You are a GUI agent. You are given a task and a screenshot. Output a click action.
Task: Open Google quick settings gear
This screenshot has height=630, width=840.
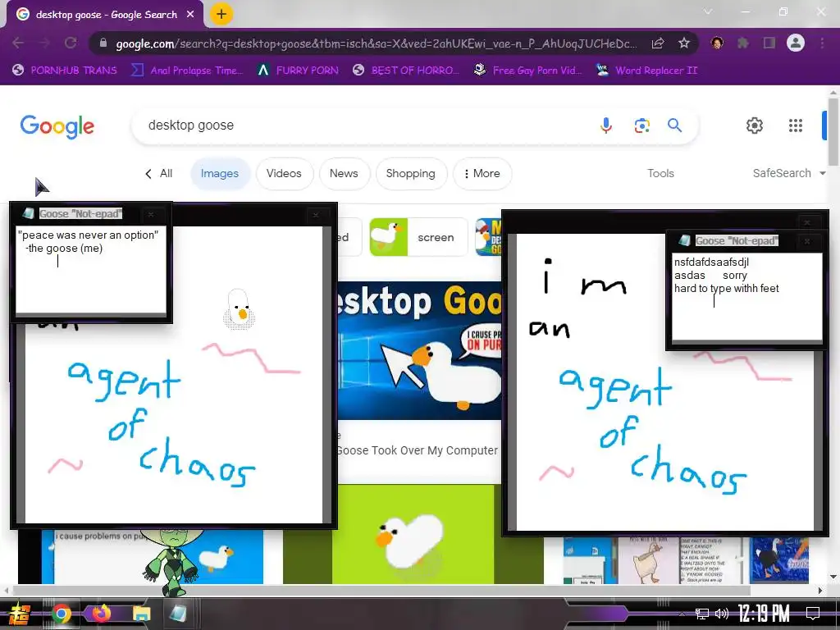[x=755, y=126]
